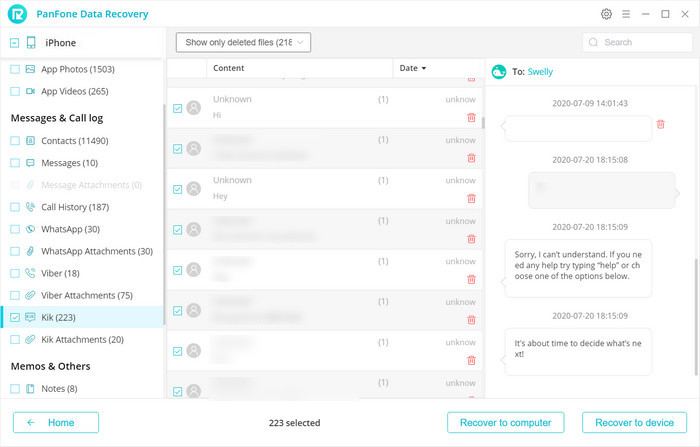This screenshot has height=447, width=700.
Task: Click the Viber Attachments paperclip icon
Action: (30, 295)
